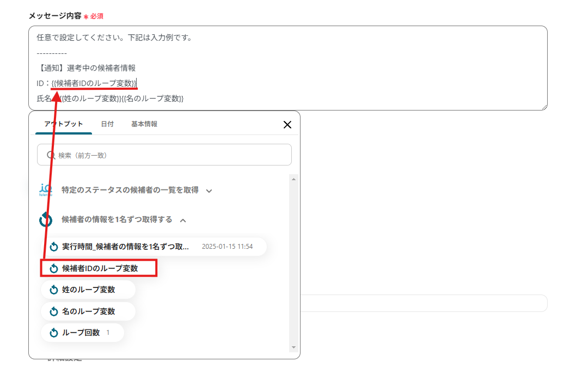Click the 任意で設定してください line

pyautogui.click(x=115, y=38)
